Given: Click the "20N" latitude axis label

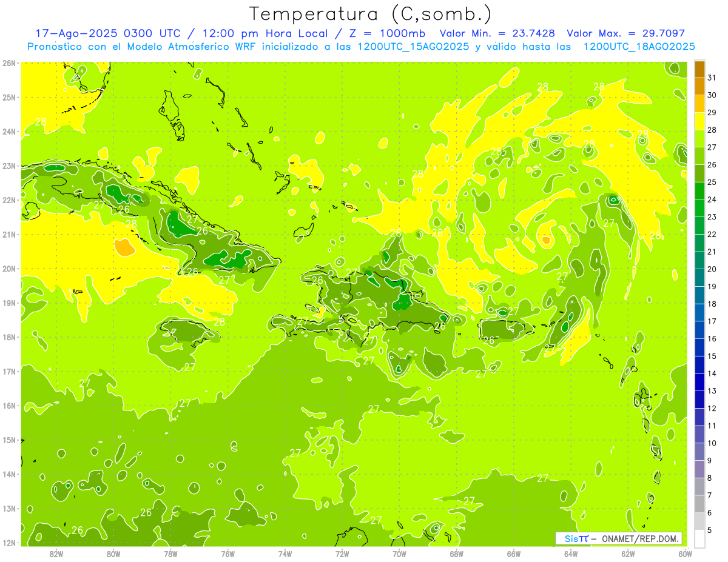Looking at the screenshot, I should (x=9, y=269).
